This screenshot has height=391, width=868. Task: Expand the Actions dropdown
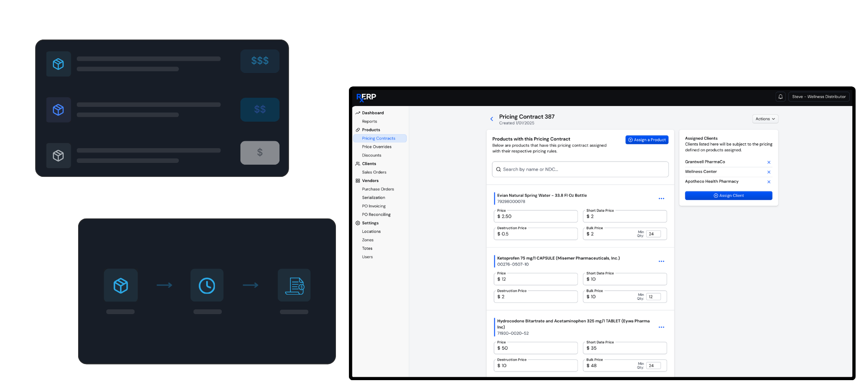point(765,119)
